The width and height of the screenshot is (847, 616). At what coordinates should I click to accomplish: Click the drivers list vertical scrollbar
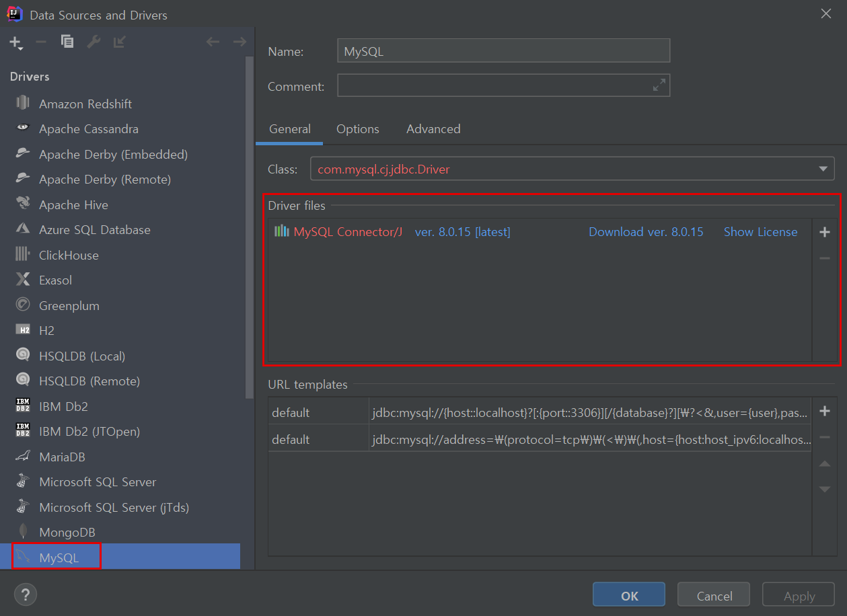point(250,227)
